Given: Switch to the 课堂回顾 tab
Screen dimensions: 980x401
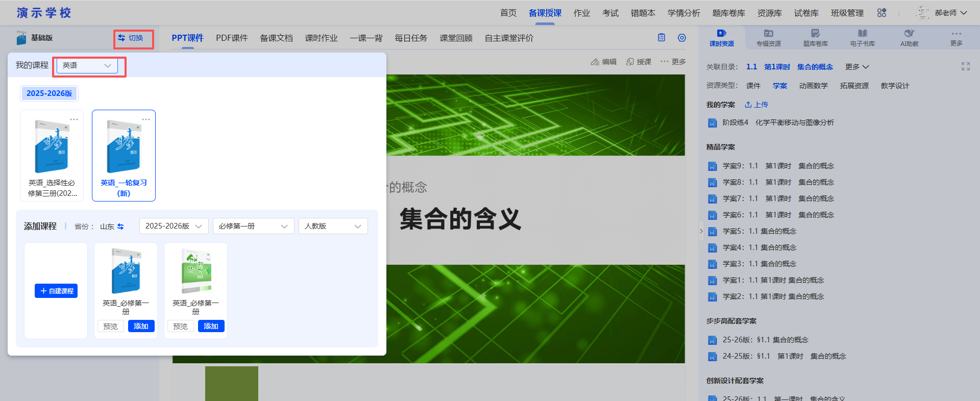Looking at the screenshot, I should pyautogui.click(x=456, y=38).
